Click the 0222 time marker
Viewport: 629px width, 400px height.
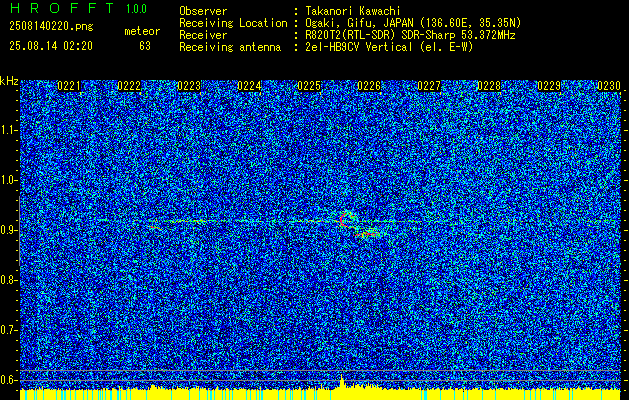click(x=129, y=86)
